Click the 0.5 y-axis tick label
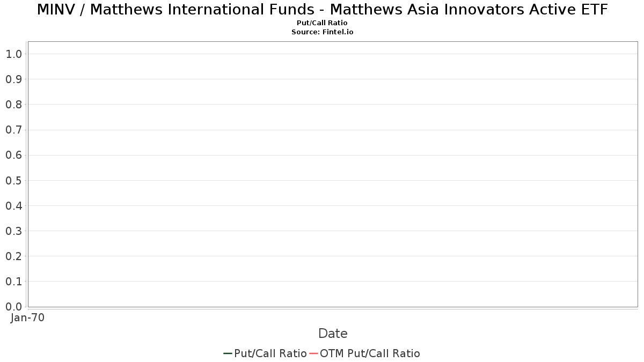The width and height of the screenshot is (644, 362). (x=14, y=180)
